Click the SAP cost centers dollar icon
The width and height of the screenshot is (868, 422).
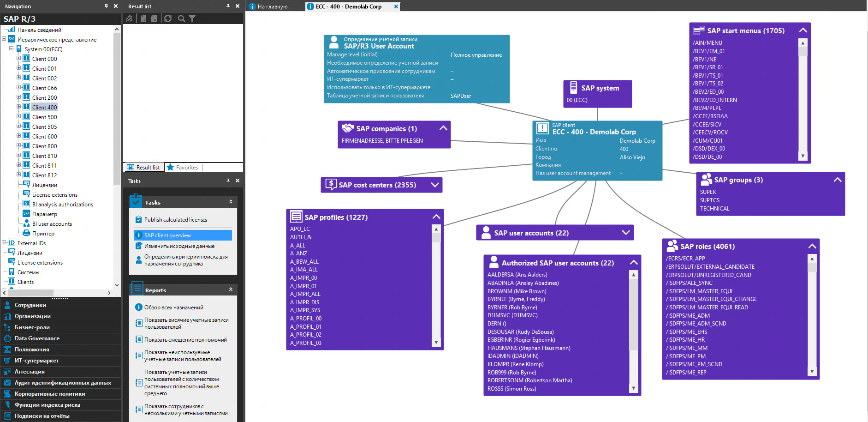coord(331,184)
